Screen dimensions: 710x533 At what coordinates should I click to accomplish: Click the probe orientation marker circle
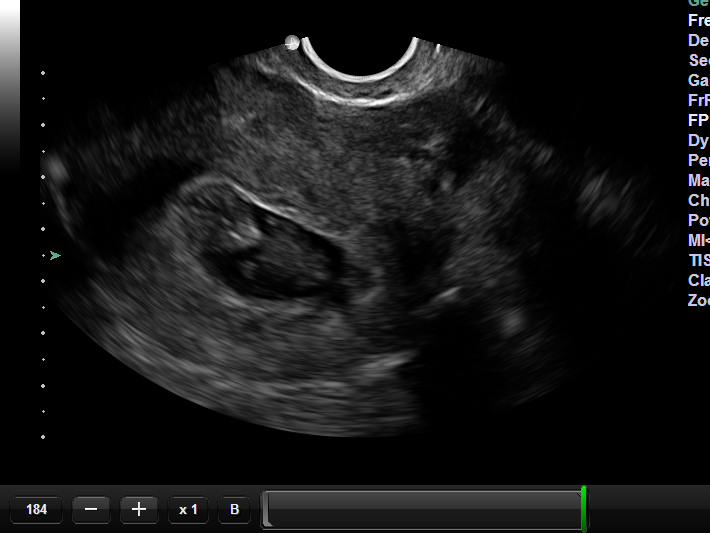pos(292,43)
